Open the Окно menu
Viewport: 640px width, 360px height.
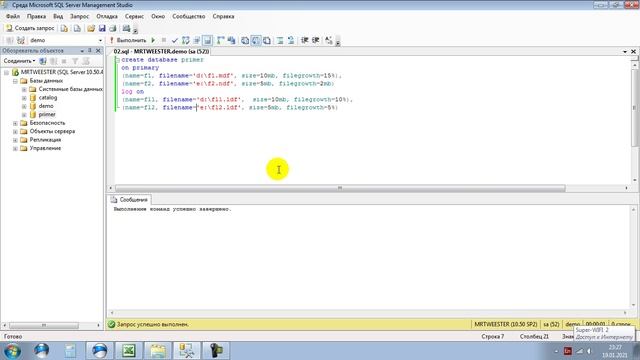pos(158,16)
